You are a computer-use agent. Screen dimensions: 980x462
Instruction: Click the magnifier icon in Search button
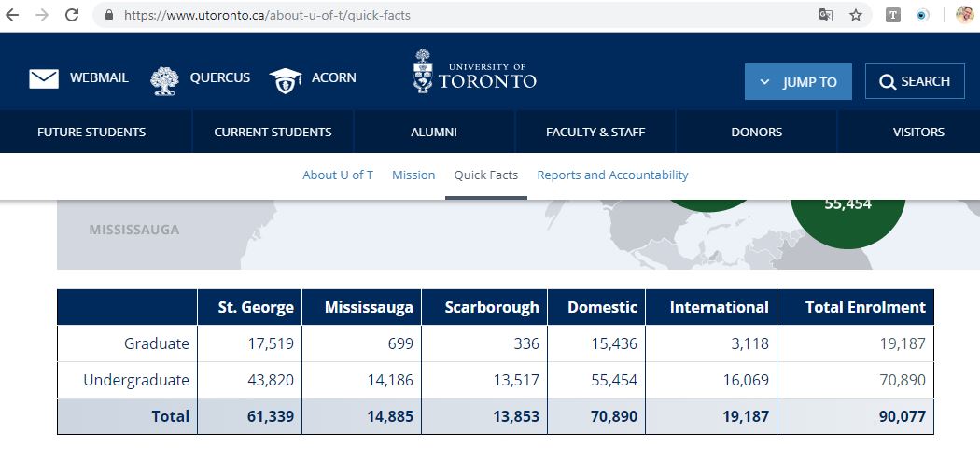(x=888, y=82)
